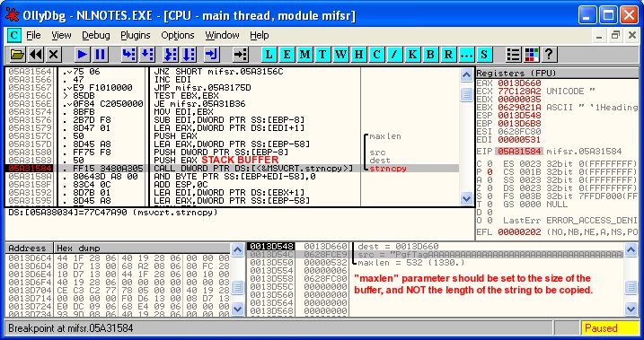
Task: Minimize the inner CPU child window
Action: coord(600,36)
